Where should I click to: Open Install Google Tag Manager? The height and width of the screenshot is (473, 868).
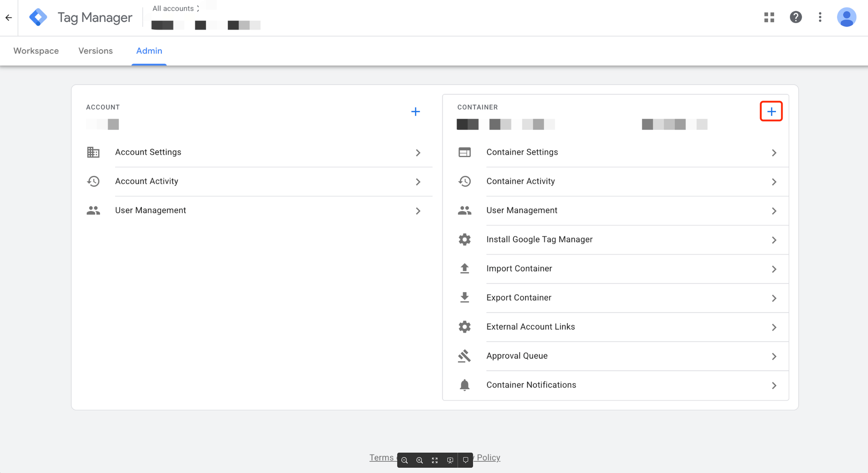tap(539, 239)
